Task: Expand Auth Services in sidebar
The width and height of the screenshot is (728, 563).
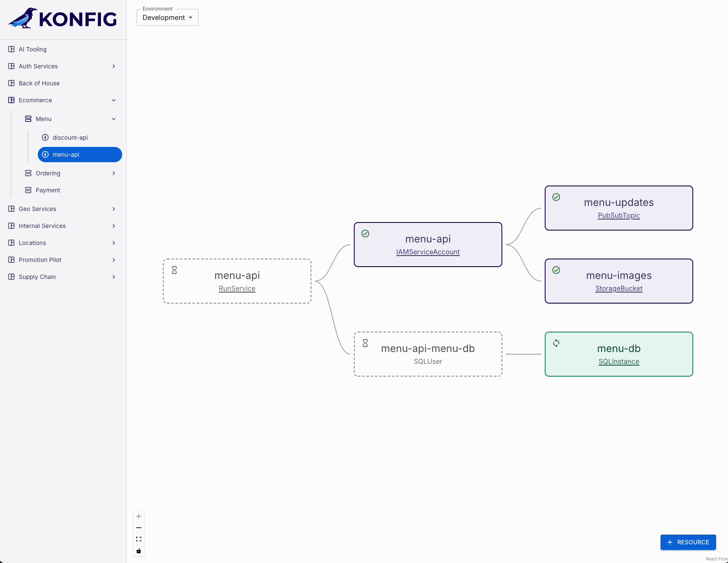Action: point(114,66)
